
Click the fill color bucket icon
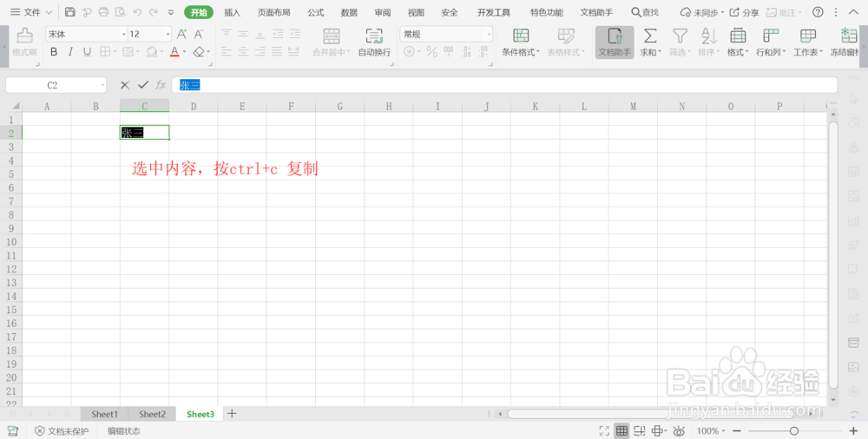(x=152, y=51)
